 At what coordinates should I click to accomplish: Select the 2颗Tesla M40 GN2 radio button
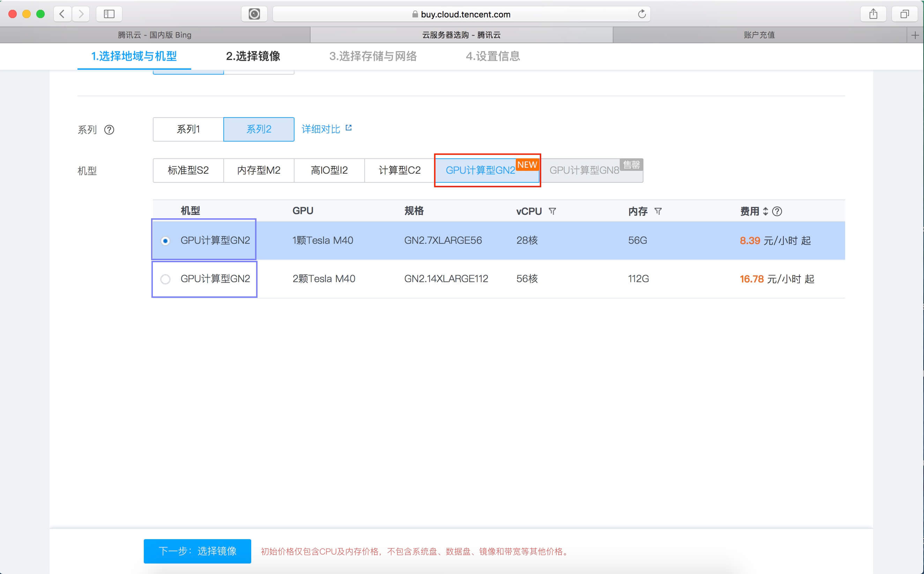[165, 279]
